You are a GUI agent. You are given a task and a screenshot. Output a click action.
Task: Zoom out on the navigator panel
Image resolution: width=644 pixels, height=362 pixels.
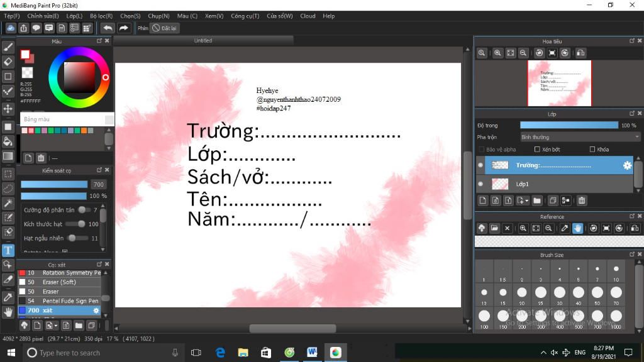(x=523, y=53)
